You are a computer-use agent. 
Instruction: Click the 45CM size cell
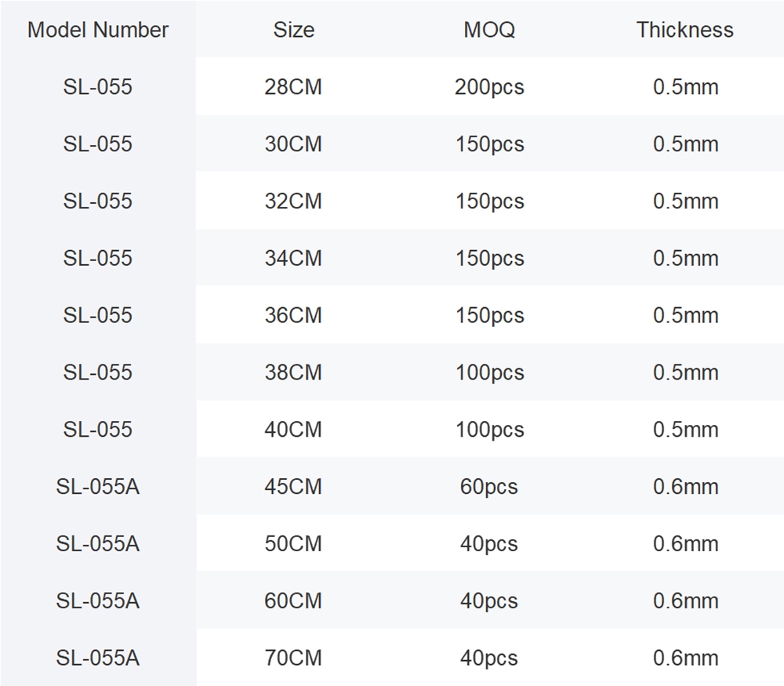click(293, 487)
